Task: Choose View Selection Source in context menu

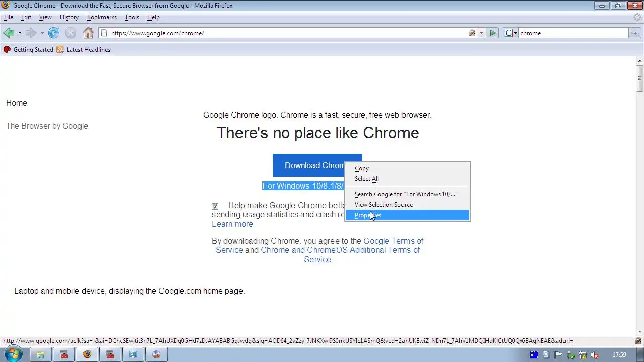Action: pos(408,205)
